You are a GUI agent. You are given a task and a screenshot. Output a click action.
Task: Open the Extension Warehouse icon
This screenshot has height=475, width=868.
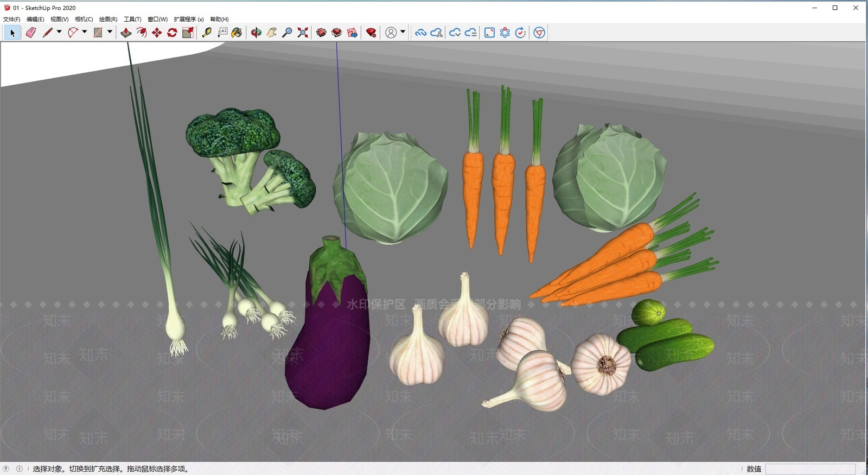[337, 33]
